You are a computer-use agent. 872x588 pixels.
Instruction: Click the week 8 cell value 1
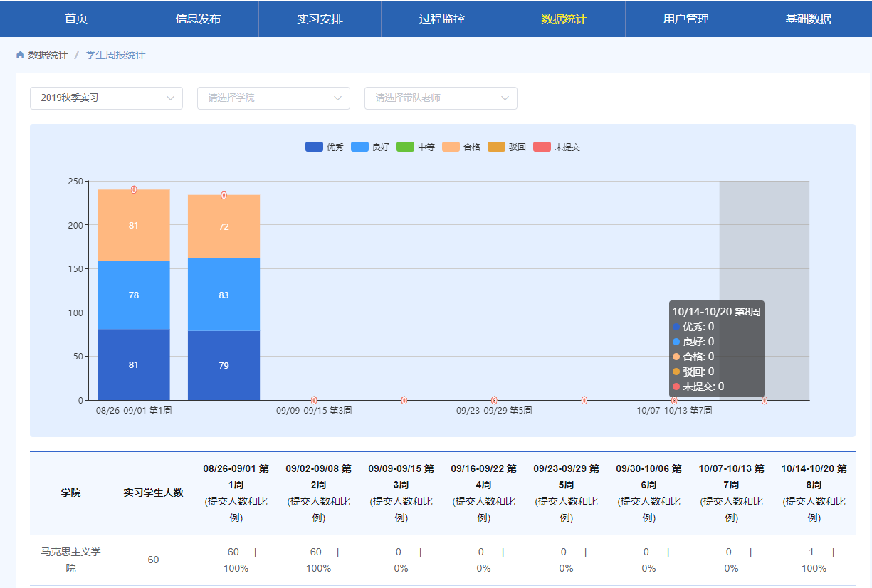coord(811,552)
